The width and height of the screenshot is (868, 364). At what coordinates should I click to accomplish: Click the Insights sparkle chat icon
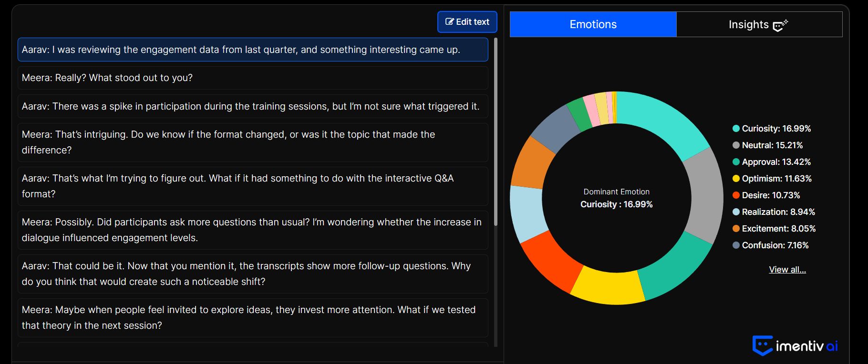tap(780, 25)
